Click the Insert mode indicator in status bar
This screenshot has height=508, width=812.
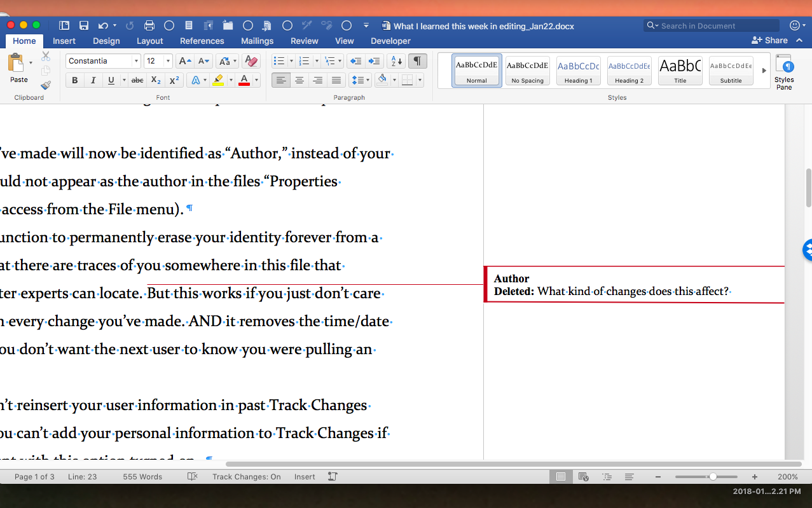304,476
